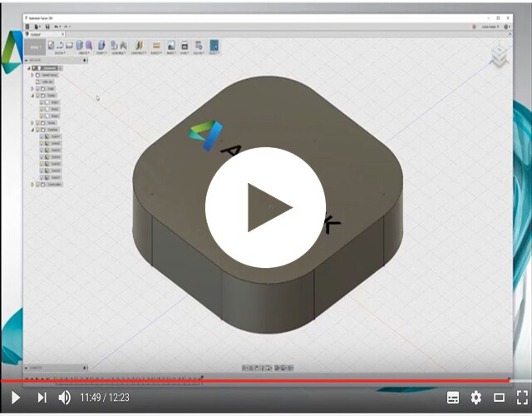Click the Insert image icon
This screenshot has height=416, width=532.
[171, 45]
